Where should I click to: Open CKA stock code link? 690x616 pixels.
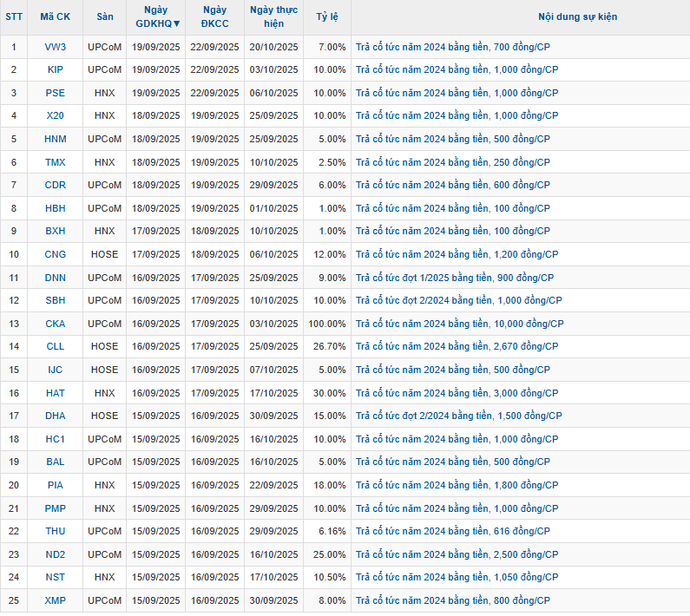tap(56, 324)
